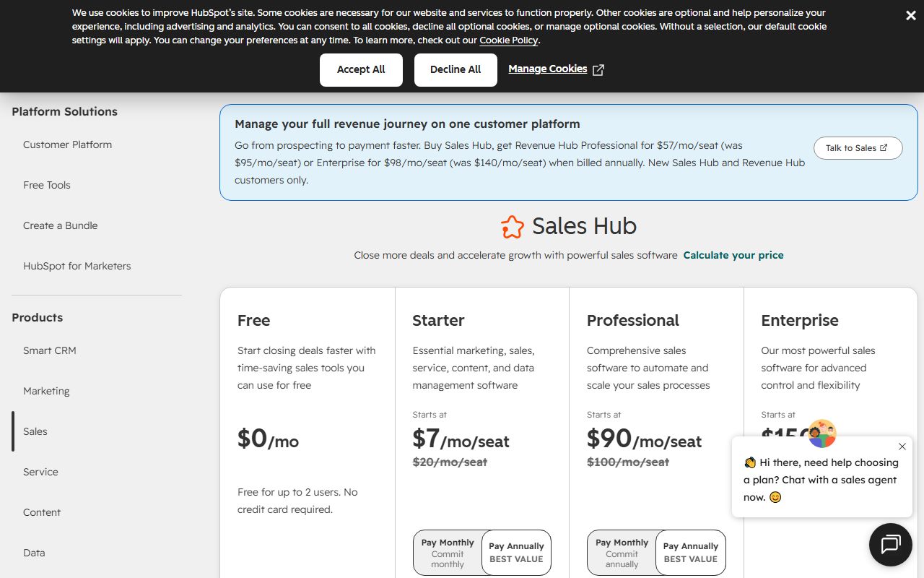This screenshot has height=578, width=924.
Task: Click the Talk to Sales button
Action: (x=858, y=148)
